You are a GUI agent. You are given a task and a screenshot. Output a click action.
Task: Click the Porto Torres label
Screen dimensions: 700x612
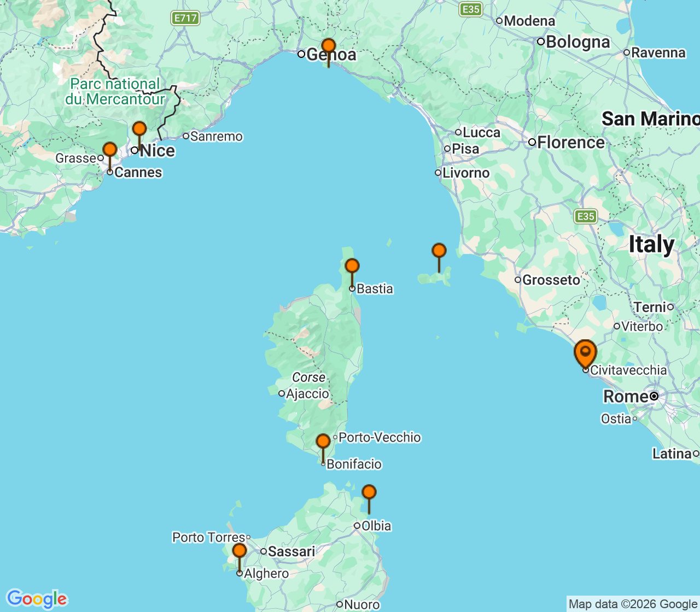(208, 538)
